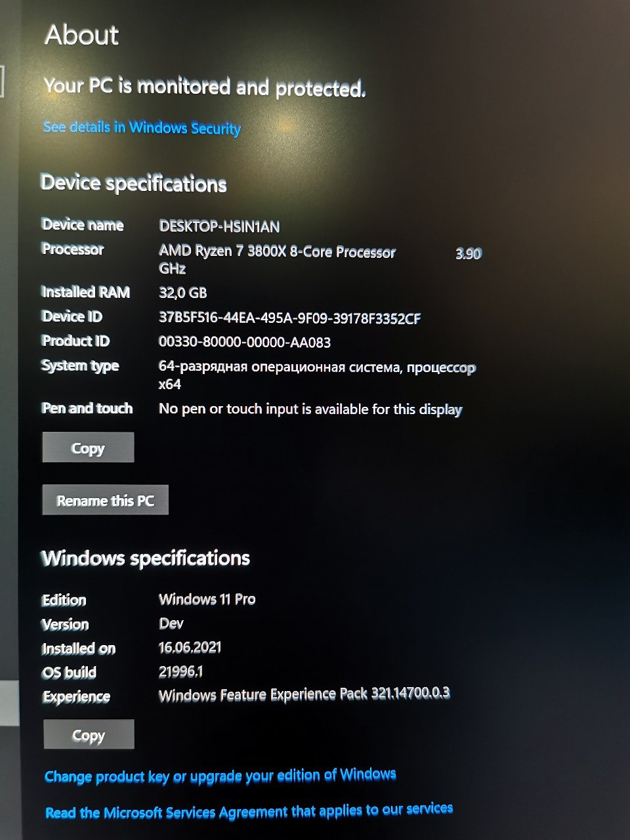
Task: Click the Rename this PC button
Action: (x=106, y=500)
